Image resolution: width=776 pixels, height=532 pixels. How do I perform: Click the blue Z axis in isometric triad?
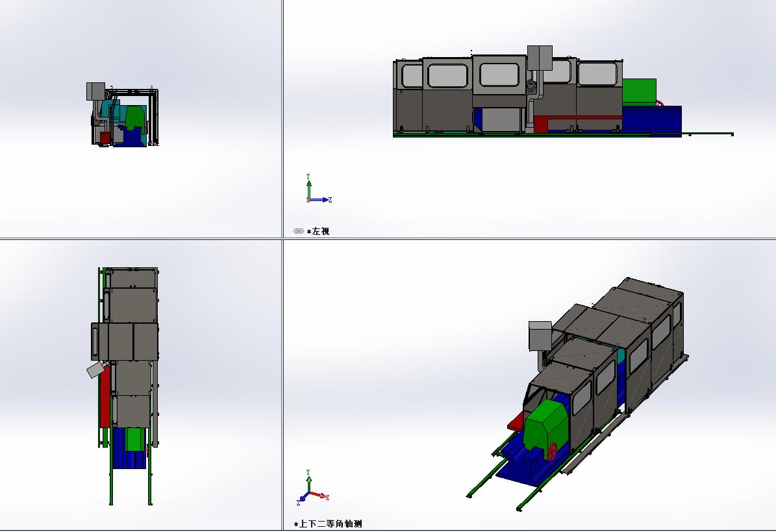click(303, 500)
